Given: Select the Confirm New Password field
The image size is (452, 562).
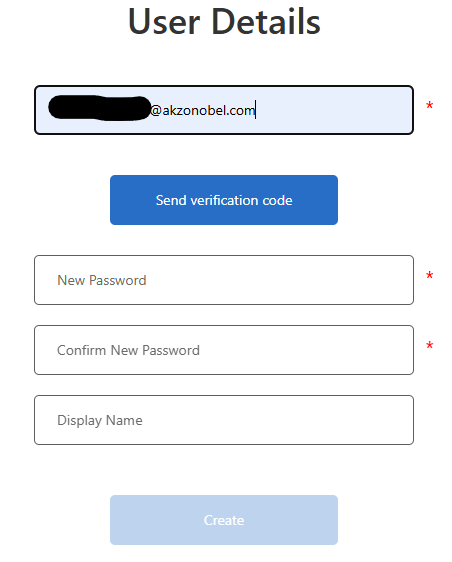Looking at the screenshot, I should [x=224, y=350].
